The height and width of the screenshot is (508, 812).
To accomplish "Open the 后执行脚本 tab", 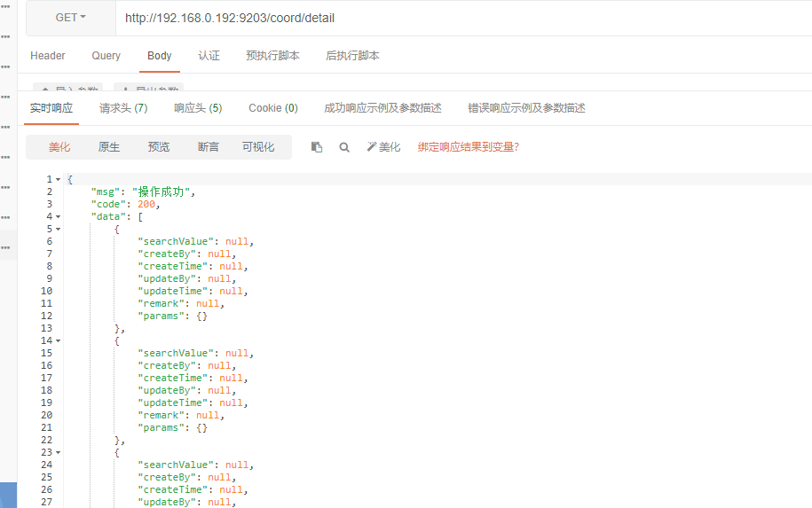I will click(x=352, y=56).
